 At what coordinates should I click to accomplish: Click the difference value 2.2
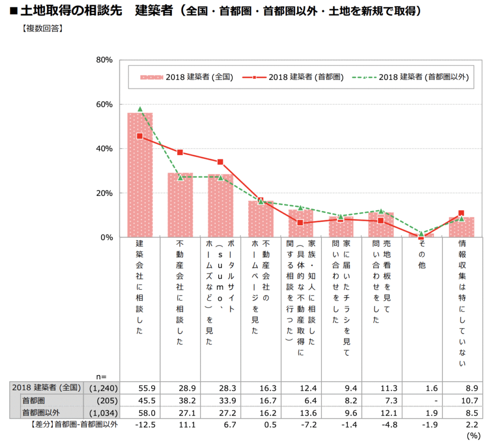coord(472,424)
